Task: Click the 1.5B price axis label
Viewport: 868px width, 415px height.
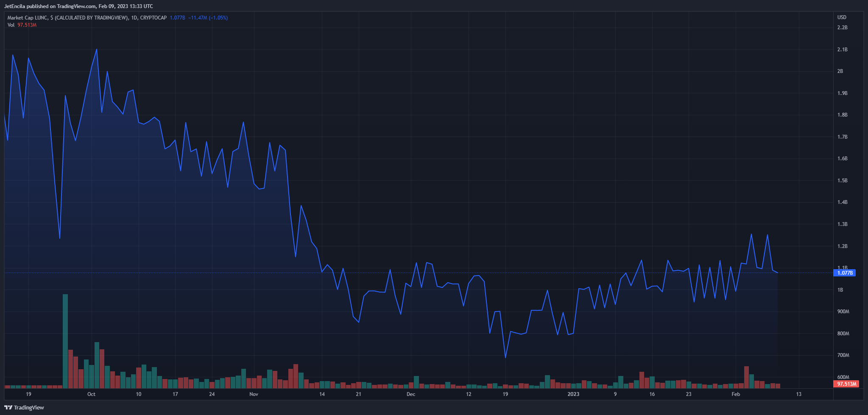Action: click(x=842, y=181)
